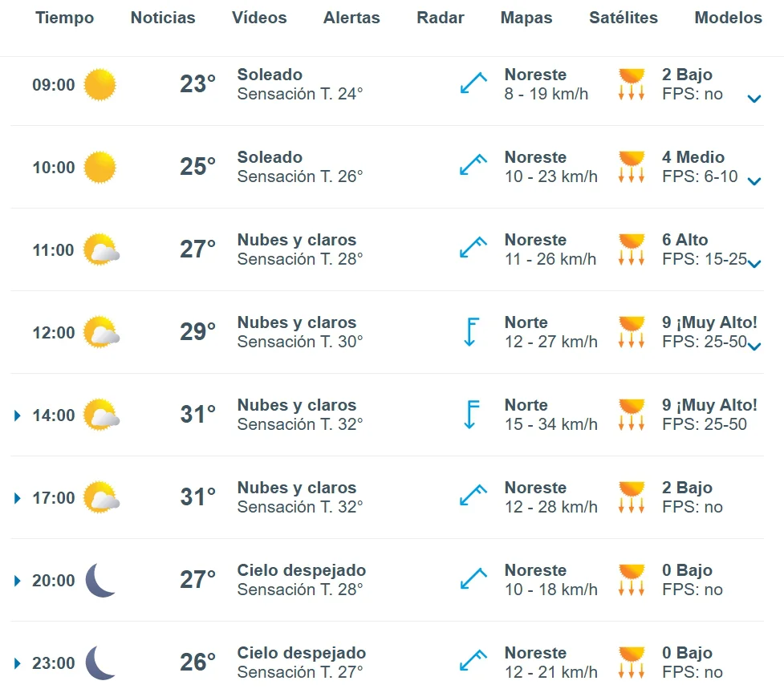Expand 09:00 row details chevron
This screenshot has height=697, width=784.
[x=754, y=99]
